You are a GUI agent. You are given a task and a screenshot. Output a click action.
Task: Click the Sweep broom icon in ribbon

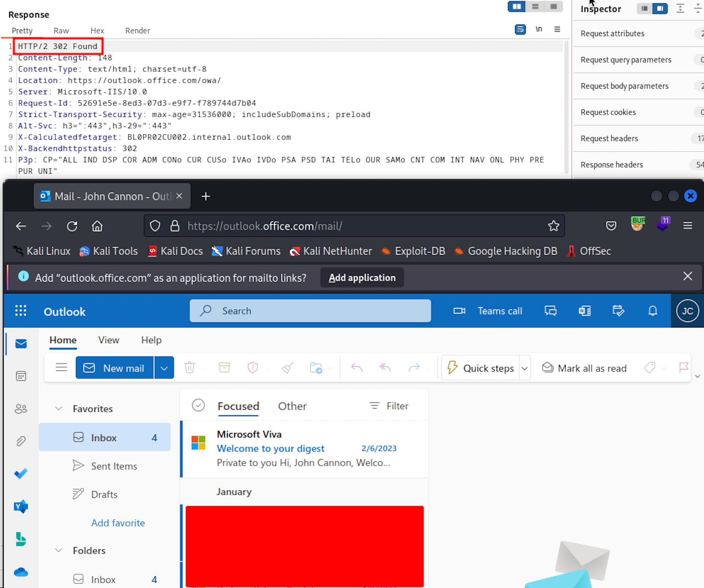coord(288,367)
